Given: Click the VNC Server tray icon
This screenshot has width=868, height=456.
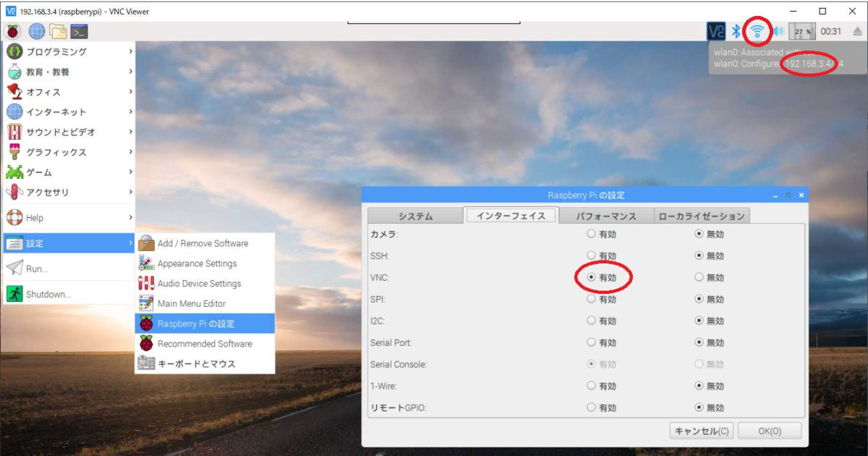Looking at the screenshot, I should pyautogui.click(x=717, y=32).
